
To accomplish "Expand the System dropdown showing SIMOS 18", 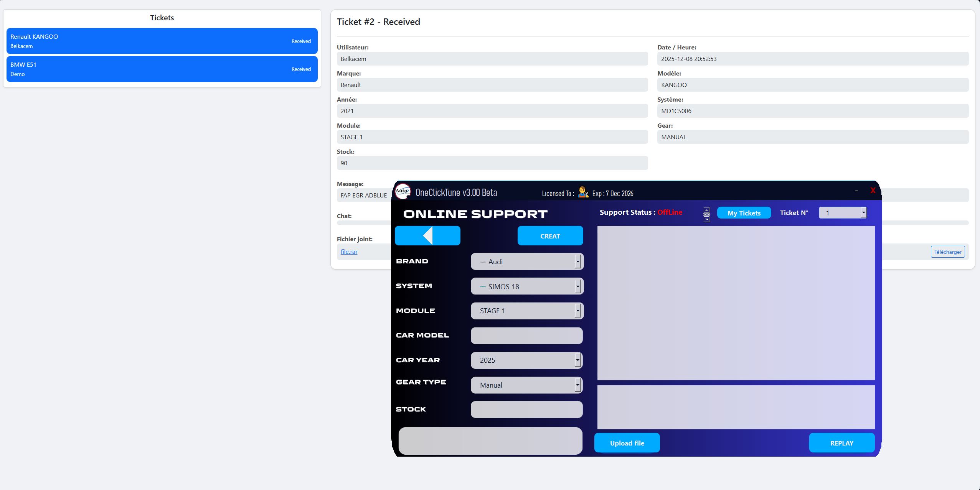I will (577, 286).
